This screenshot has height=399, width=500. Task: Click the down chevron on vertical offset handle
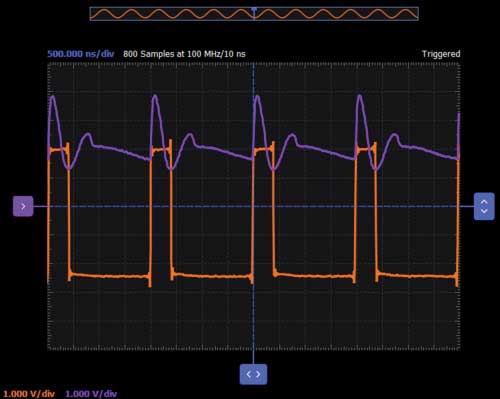(484, 211)
